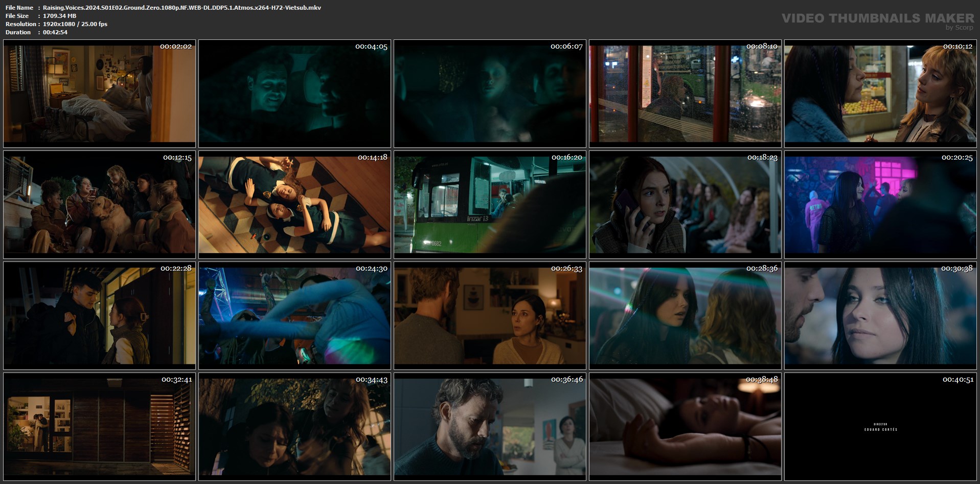
Task: Click the File Name label
Action: pos(19,8)
